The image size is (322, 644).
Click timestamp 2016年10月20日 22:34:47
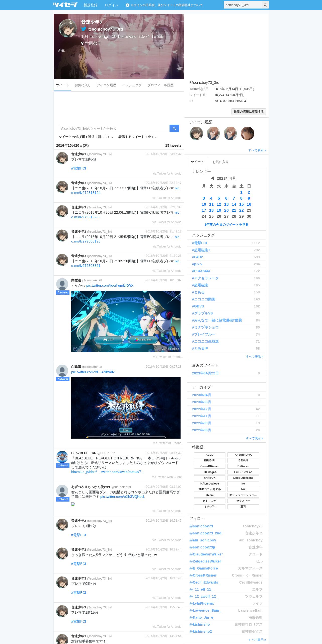(164, 183)
